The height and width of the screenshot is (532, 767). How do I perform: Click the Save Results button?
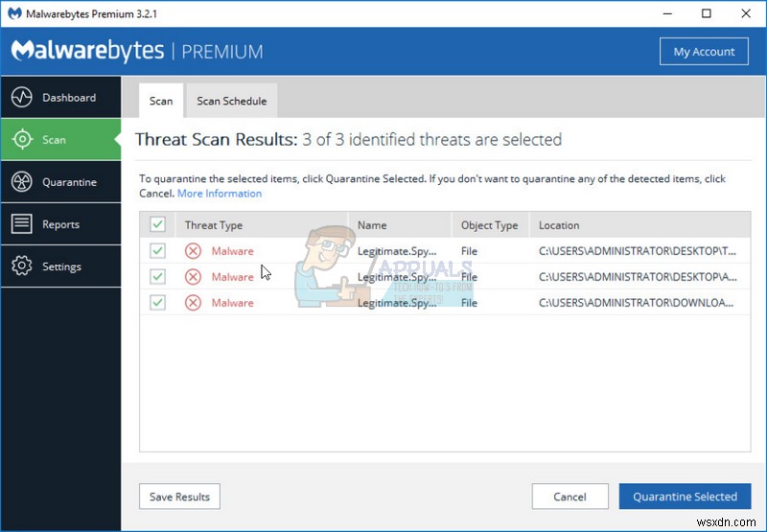click(179, 497)
